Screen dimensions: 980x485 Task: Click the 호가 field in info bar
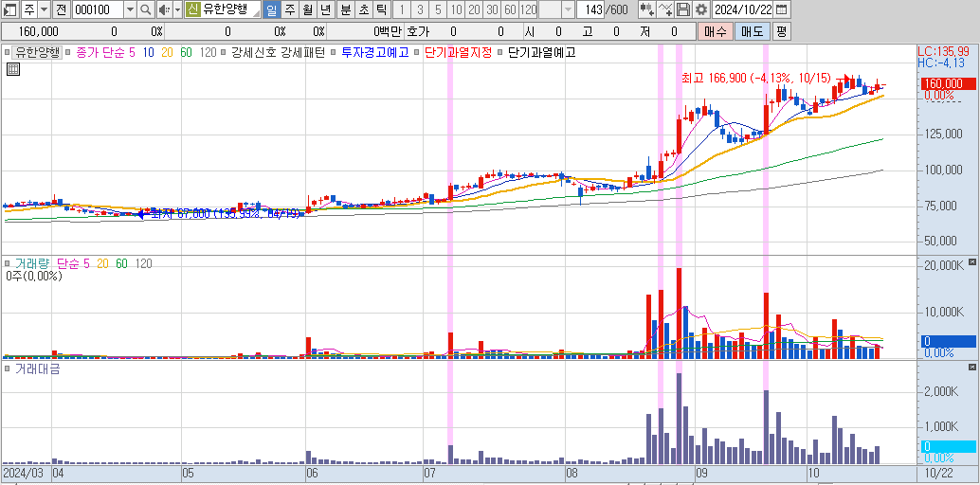(417, 31)
